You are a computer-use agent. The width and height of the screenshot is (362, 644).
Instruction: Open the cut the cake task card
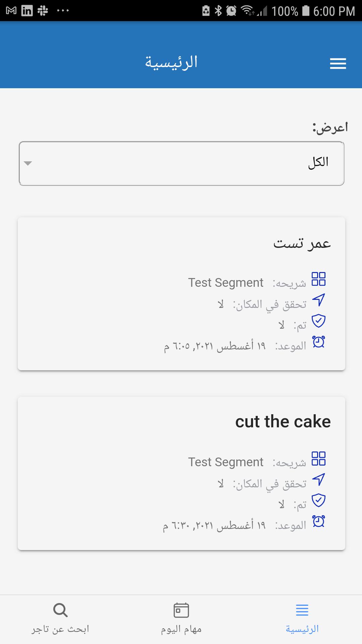point(181,473)
